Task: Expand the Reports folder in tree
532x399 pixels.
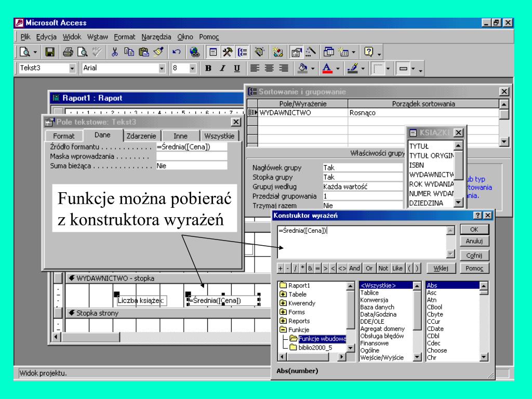Action: pos(283,321)
